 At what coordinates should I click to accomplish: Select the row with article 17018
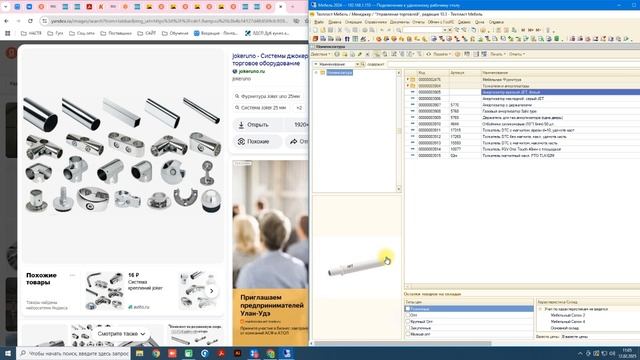coord(522,130)
